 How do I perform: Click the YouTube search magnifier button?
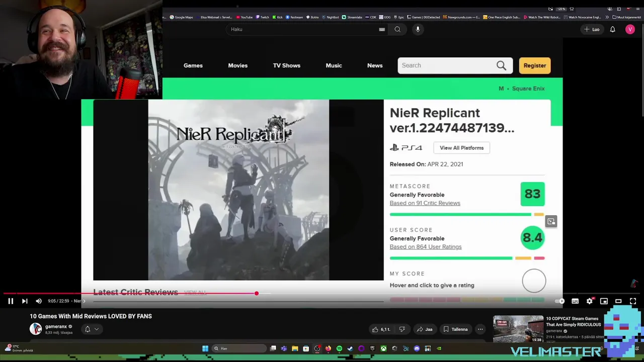tap(397, 29)
